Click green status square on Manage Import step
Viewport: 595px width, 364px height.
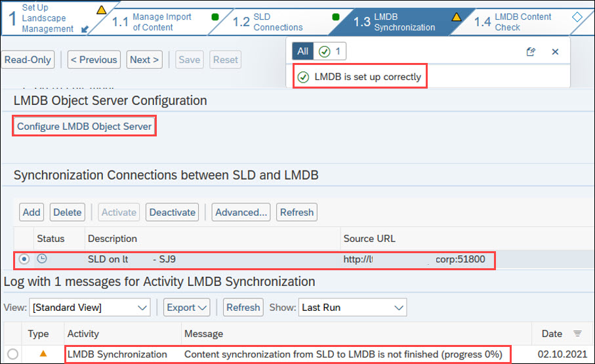[215, 16]
